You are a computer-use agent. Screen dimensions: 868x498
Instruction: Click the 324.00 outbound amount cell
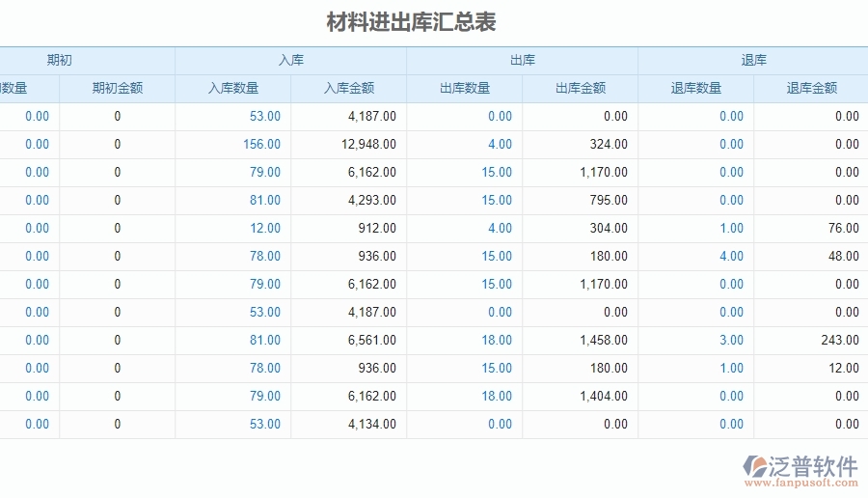(x=608, y=145)
